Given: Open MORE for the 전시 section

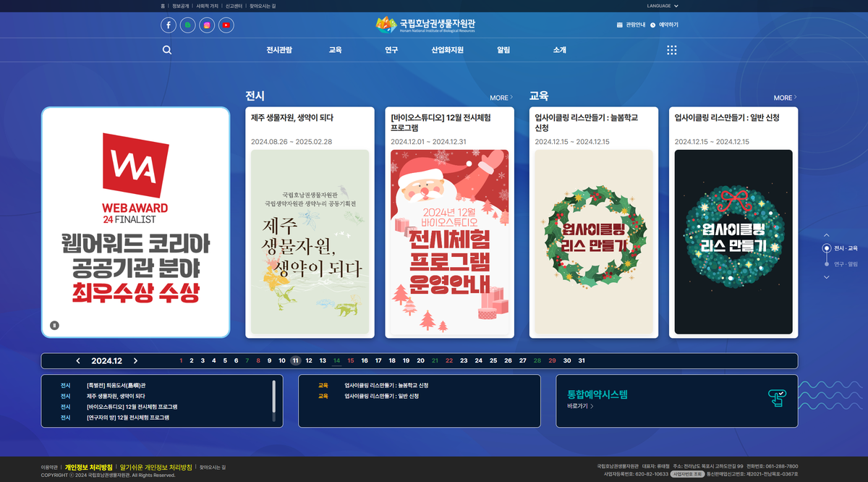Looking at the screenshot, I should coord(501,98).
